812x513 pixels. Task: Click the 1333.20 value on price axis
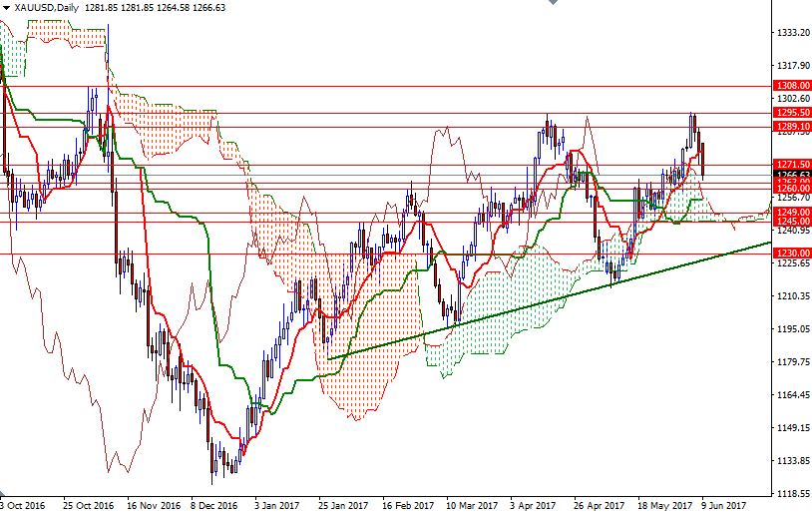(x=792, y=33)
